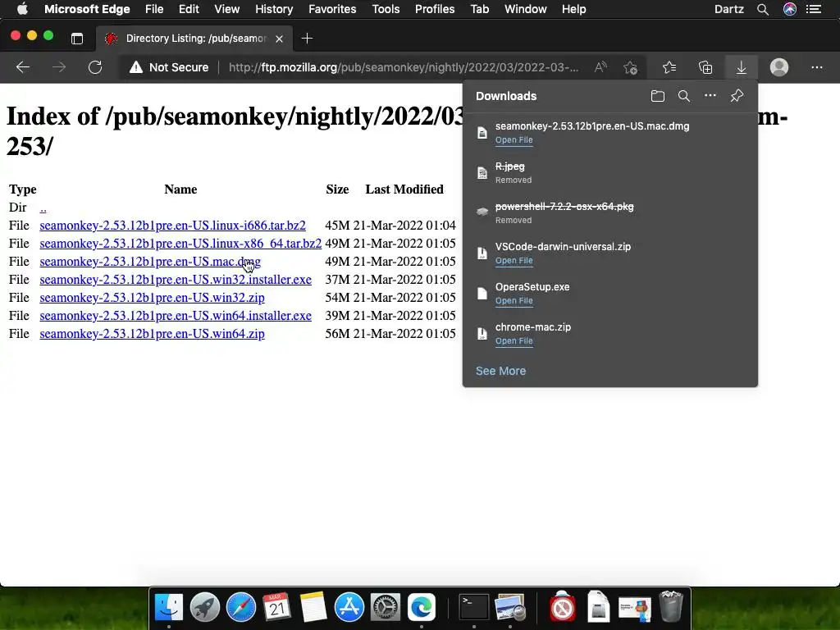Open the Favorites list

pyautogui.click(x=669, y=67)
